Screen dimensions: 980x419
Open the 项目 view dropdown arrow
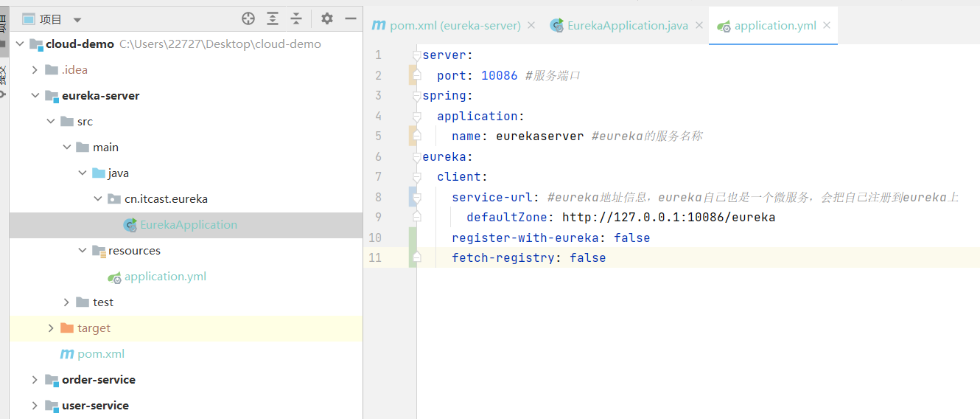pos(77,20)
